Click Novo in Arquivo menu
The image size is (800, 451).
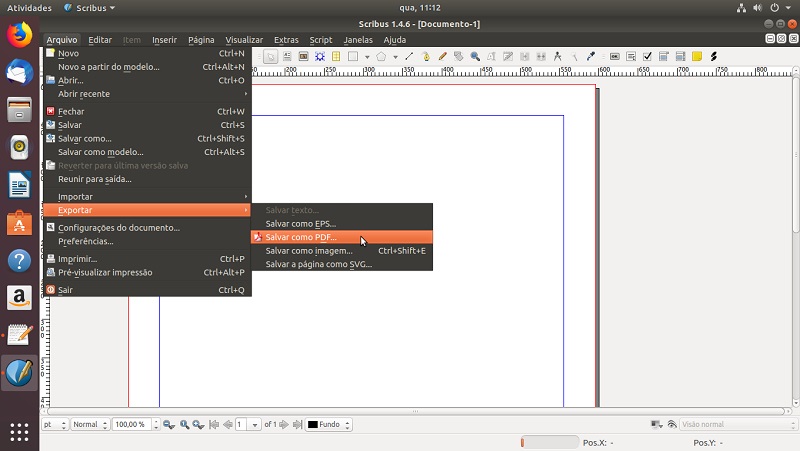click(x=147, y=53)
